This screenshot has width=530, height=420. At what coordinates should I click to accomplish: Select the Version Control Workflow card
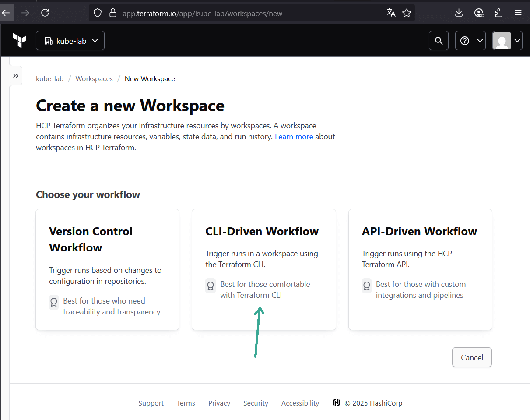107,269
